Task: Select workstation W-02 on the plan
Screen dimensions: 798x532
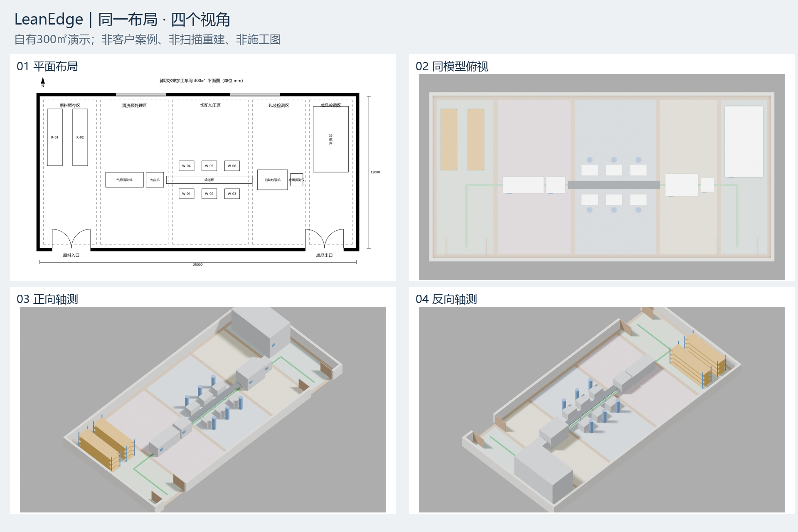Action: tap(209, 194)
